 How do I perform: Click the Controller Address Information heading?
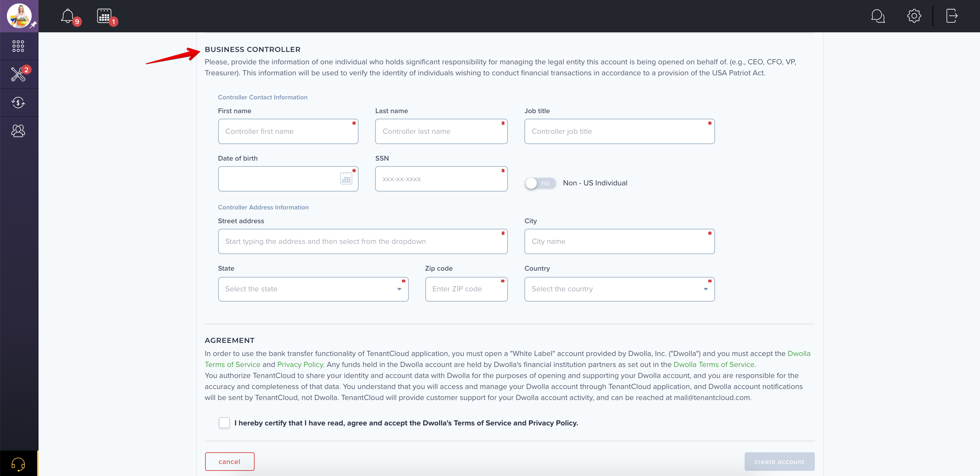click(263, 207)
